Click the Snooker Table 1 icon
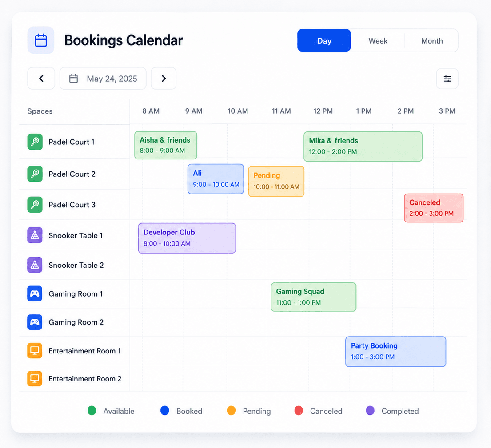This screenshot has width=491, height=448. click(35, 235)
